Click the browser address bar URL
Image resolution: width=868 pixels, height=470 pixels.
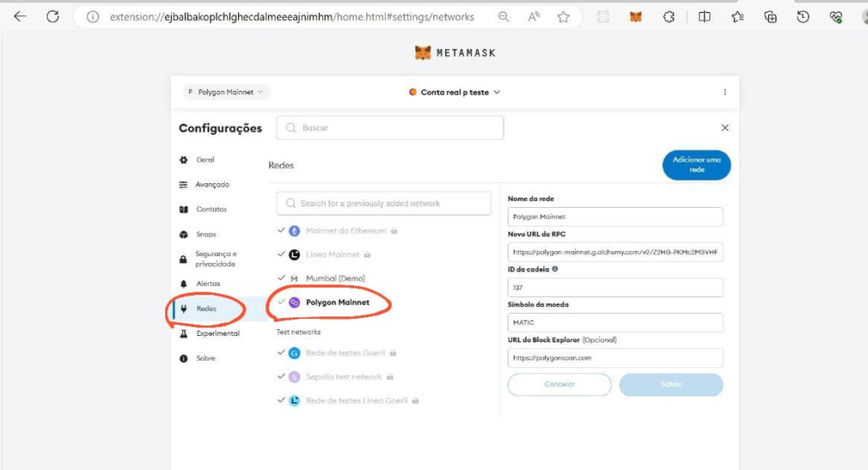tap(292, 17)
